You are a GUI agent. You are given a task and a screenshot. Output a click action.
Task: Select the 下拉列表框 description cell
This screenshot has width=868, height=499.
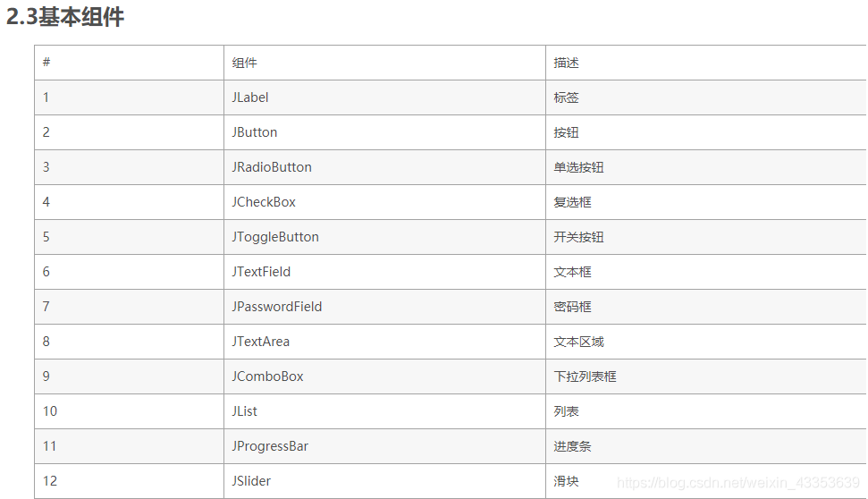[x=585, y=376]
